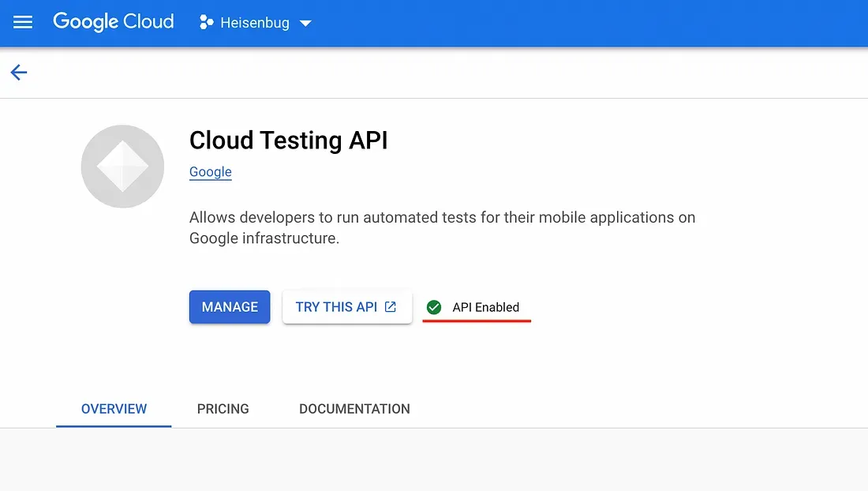The image size is (868, 491).
Task: Click the API Enabled status text
Action: (x=486, y=307)
